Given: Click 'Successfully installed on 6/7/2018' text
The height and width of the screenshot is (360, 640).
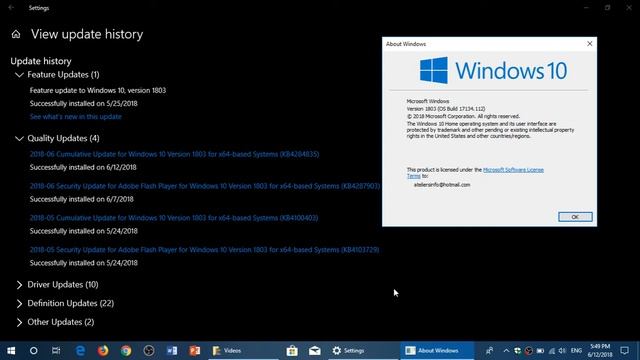Looking at the screenshot, I should pos(82,199).
